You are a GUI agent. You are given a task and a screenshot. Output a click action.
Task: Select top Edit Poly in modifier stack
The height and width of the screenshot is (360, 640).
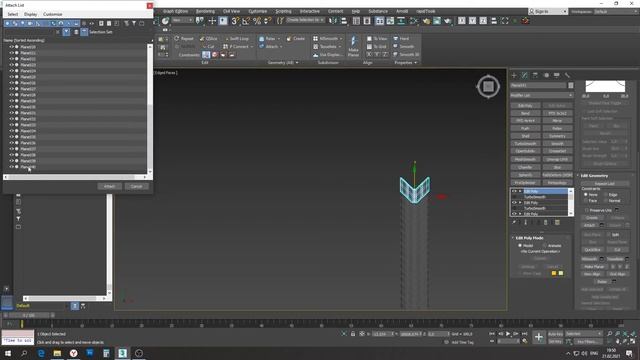pos(545,191)
